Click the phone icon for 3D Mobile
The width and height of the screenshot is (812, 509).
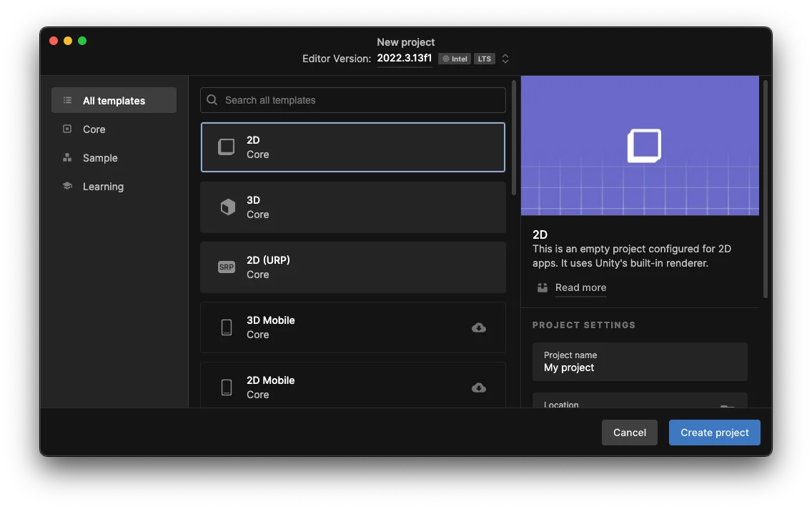pyautogui.click(x=227, y=327)
